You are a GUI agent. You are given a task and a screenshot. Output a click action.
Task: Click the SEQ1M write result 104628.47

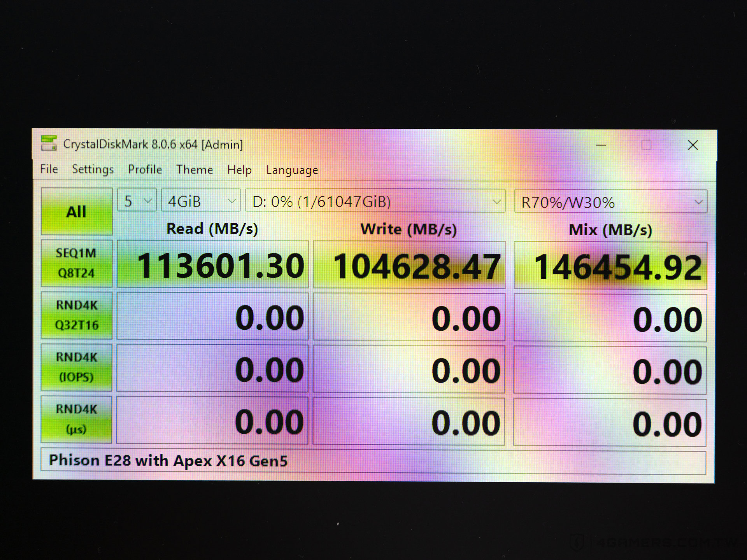click(409, 265)
